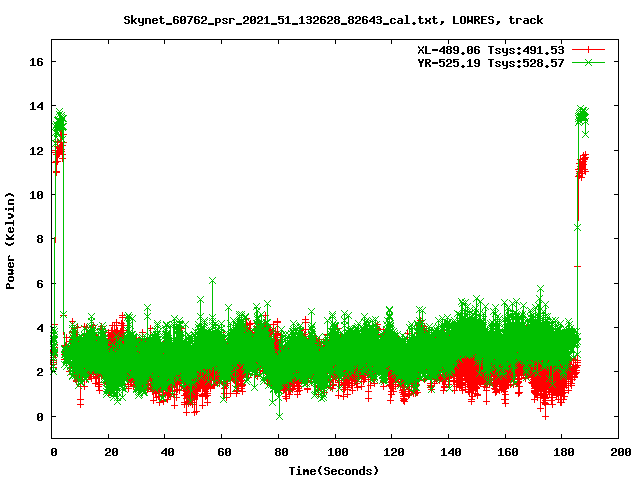Viewport: 640px width, 480px height.
Task: Select the legend entry XL-489.06 Tsys:491.53
Action: point(491,50)
